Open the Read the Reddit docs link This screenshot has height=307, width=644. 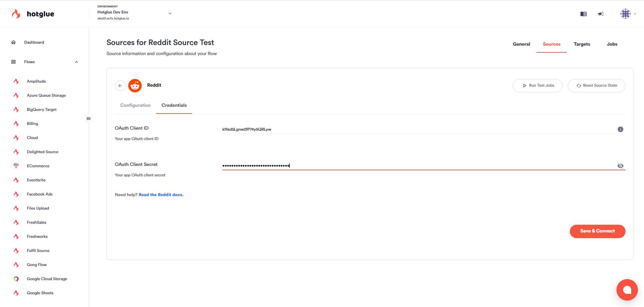coord(161,195)
